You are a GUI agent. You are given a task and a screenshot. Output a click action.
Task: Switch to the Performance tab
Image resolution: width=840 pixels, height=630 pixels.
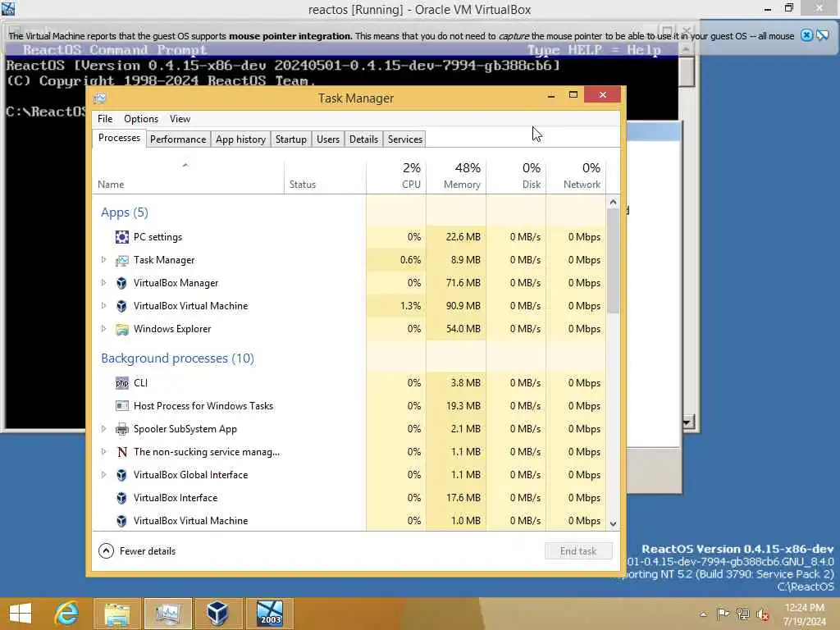coord(178,139)
